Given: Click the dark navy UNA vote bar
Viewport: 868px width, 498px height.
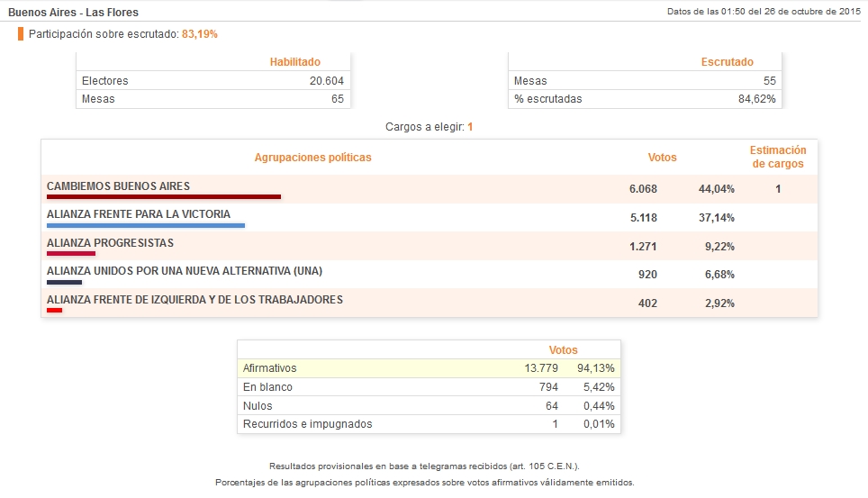Looking at the screenshot, I should click(64, 283).
